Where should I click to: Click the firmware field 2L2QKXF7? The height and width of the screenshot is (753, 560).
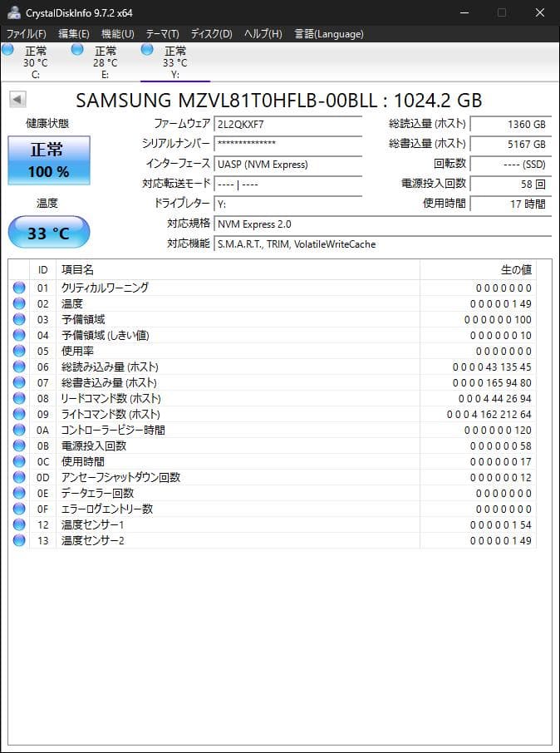(x=287, y=125)
